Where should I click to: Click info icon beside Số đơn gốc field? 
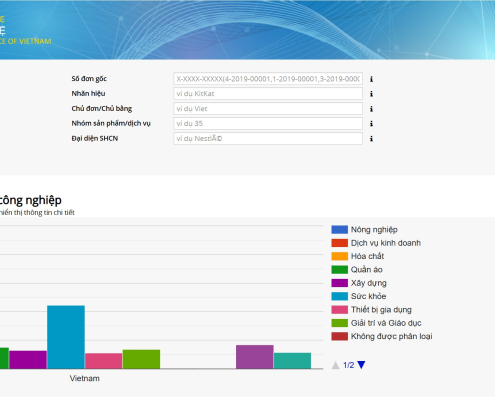tap(371, 79)
